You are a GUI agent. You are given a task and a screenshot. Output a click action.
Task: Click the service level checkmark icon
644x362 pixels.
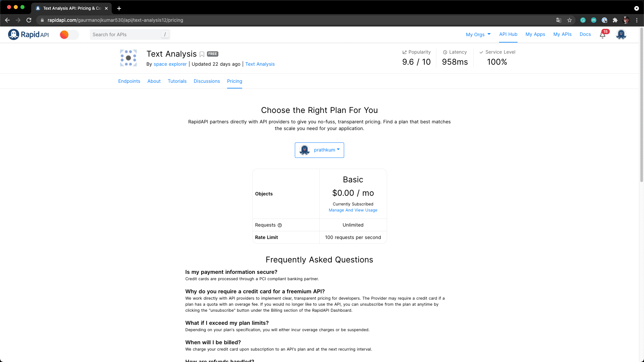click(x=481, y=52)
